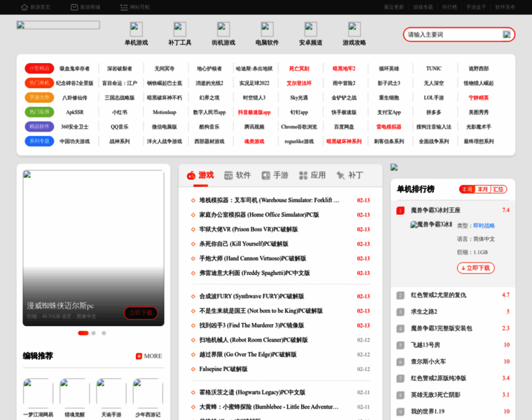Switch to the 软件 tab

(x=237, y=175)
